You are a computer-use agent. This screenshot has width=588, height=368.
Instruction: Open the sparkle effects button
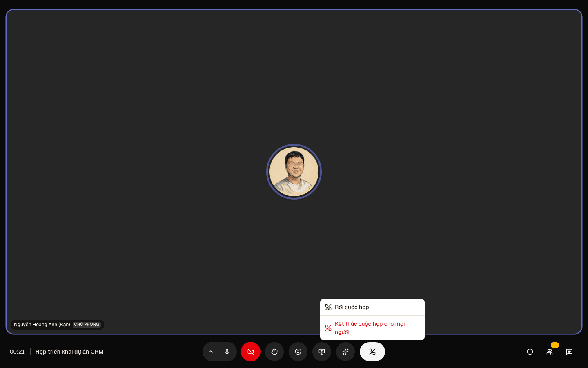(345, 352)
